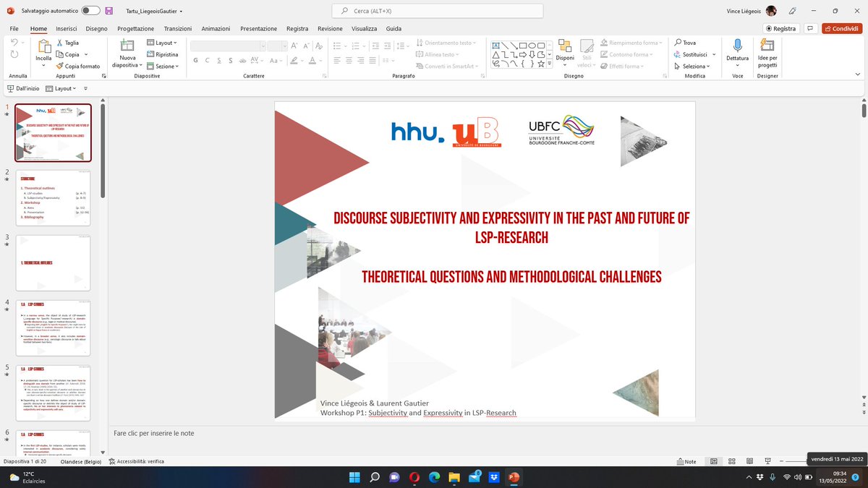Start slideshow from status bar icon

[x=767, y=461]
